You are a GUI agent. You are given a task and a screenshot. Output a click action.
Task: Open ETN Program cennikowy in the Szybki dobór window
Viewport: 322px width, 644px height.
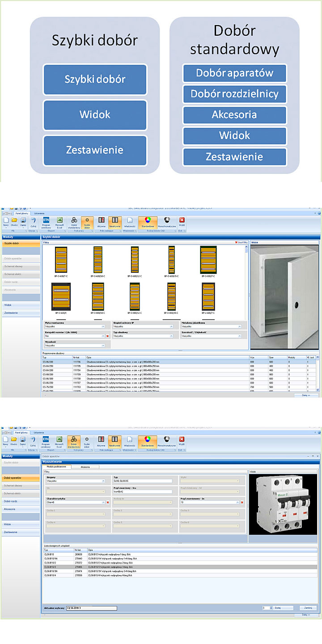[46, 223]
